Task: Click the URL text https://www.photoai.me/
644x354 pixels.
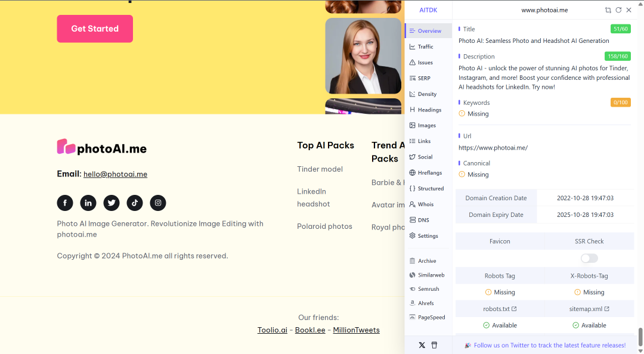Action: [493, 148]
